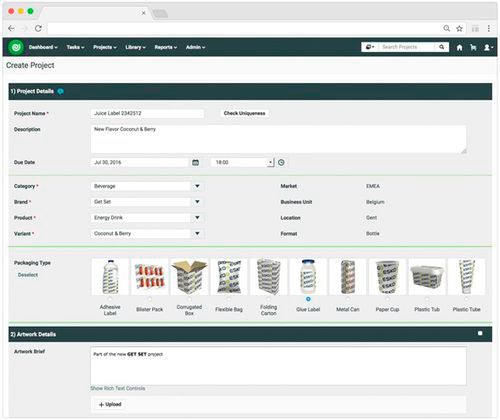This screenshot has height=420, width=500.
Task: Select the Blister Pack radio button
Action: tap(150, 299)
